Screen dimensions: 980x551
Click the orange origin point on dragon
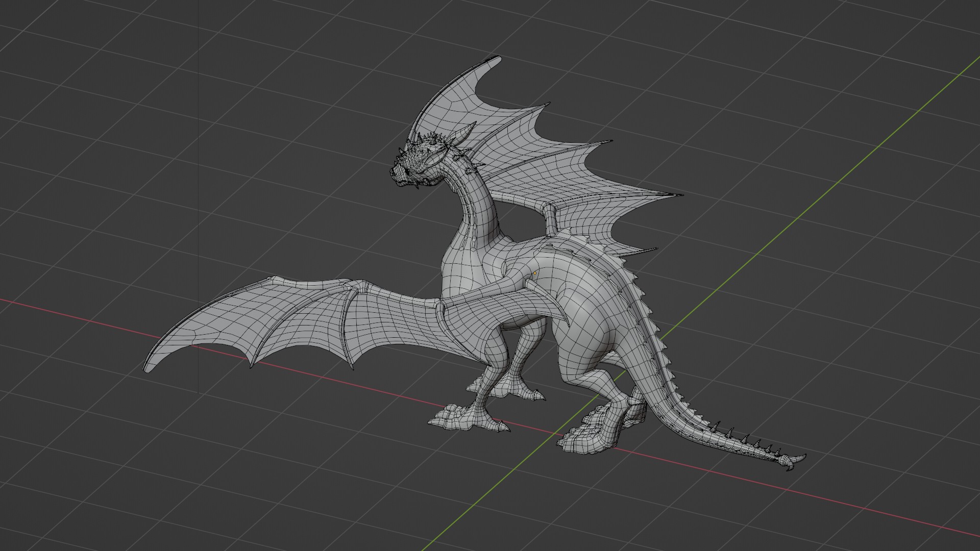534,273
